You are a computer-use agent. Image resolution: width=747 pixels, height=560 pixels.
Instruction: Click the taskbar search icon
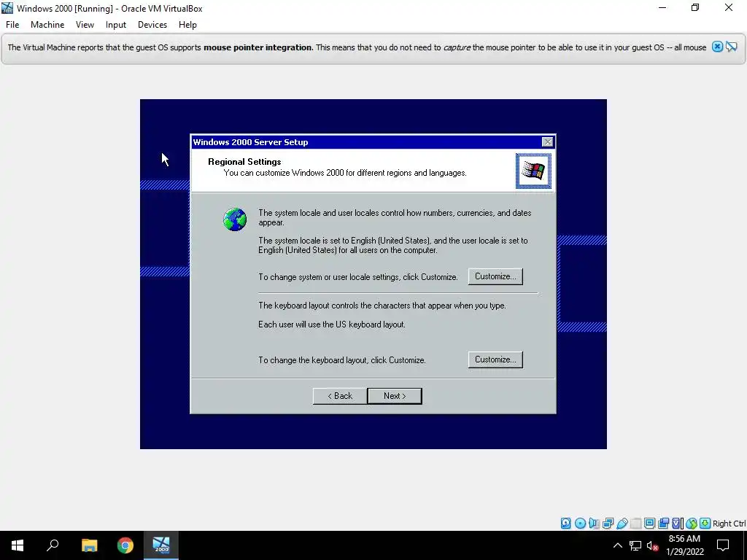53,545
